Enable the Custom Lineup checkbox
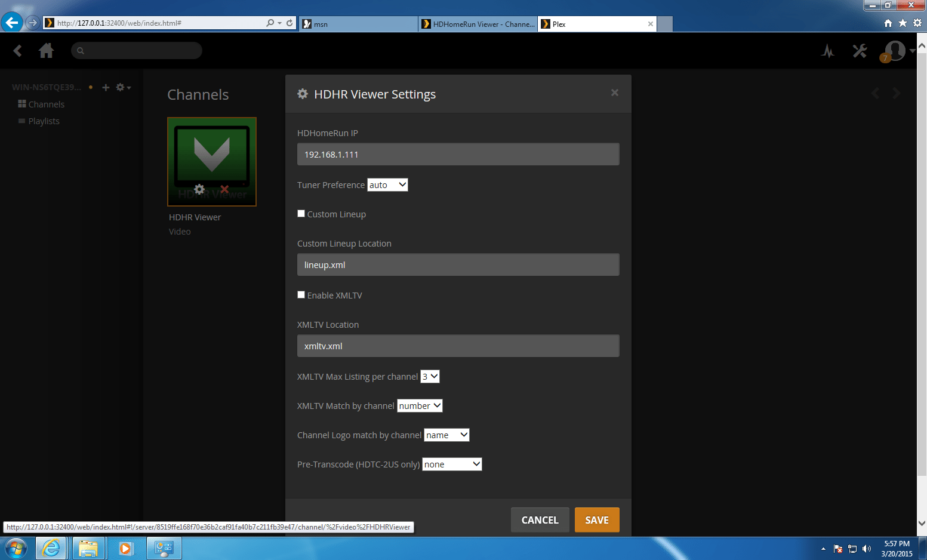The width and height of the screenshot is (927, 560). [x=301, y=214]
